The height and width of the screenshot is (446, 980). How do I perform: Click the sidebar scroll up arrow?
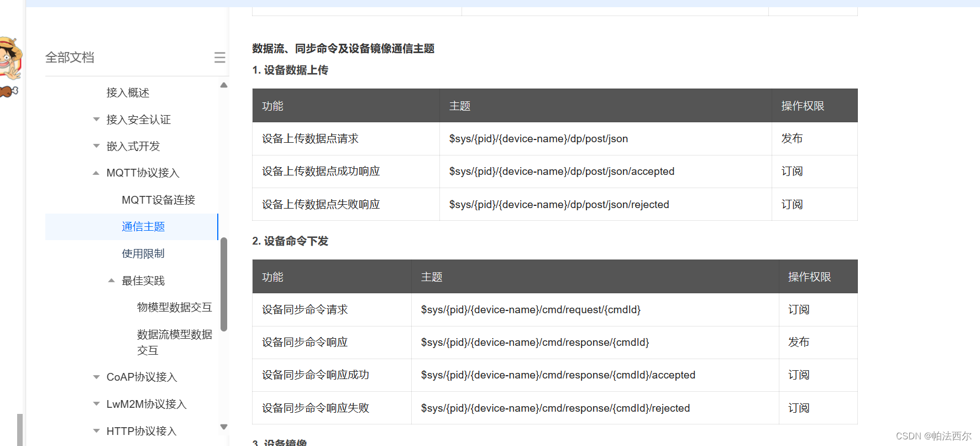[224, 85]
